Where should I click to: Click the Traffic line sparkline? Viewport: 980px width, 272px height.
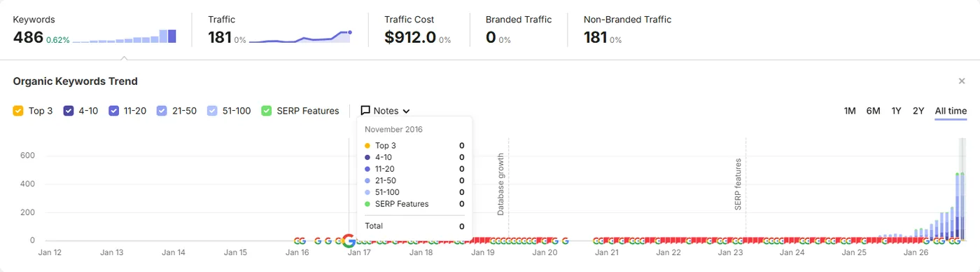coord(300,36)
